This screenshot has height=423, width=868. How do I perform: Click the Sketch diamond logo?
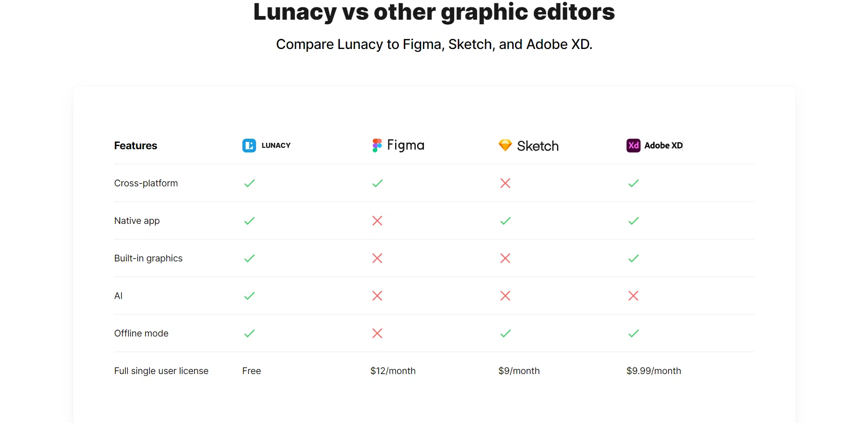[505, 146]
